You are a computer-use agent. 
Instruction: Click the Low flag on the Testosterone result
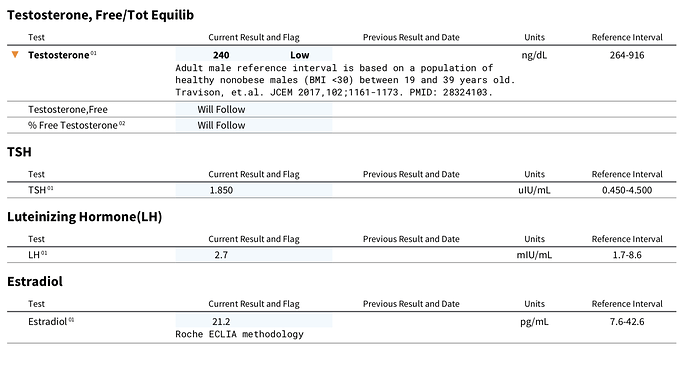click(300, 55)
